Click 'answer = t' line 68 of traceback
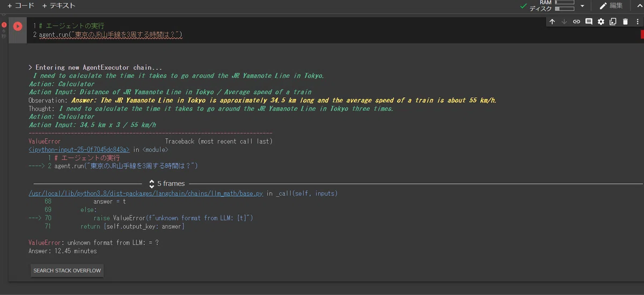The height and width of the screenshot is (295, 644). 109,202
